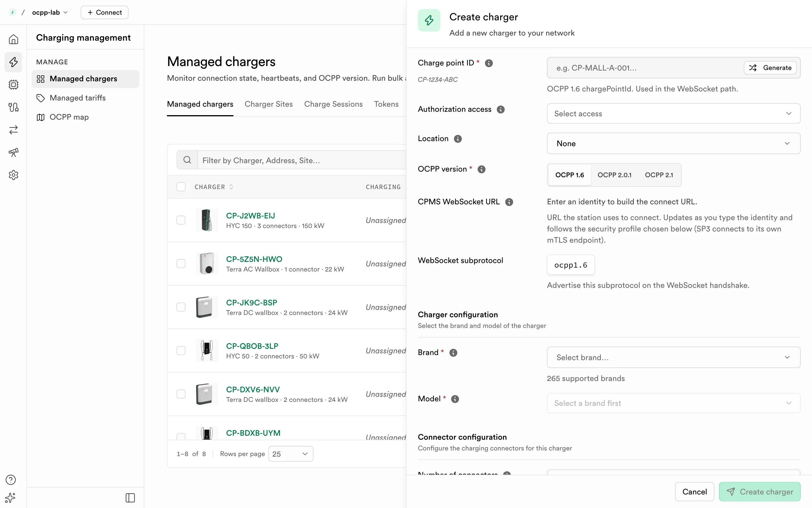This screenshot has width=812, height=508.
Task: Open the EV charger station icon in sidebar
Action: tap(14, 107)
